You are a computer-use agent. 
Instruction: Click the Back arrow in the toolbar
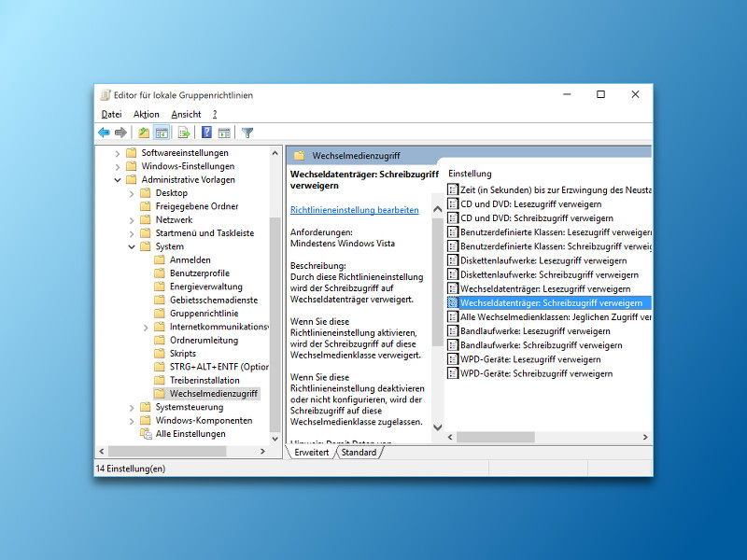104,133
